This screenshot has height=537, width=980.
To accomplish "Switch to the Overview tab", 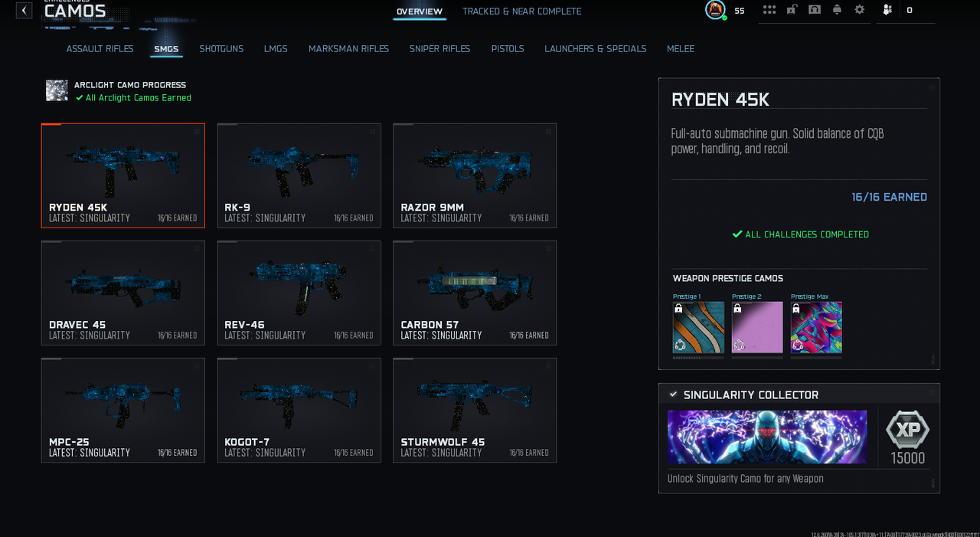I will 420,11.
